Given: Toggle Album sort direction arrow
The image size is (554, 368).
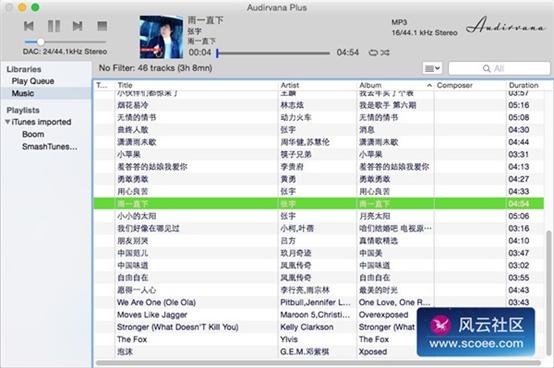Looking at the screenshot, I should [429, 85].
